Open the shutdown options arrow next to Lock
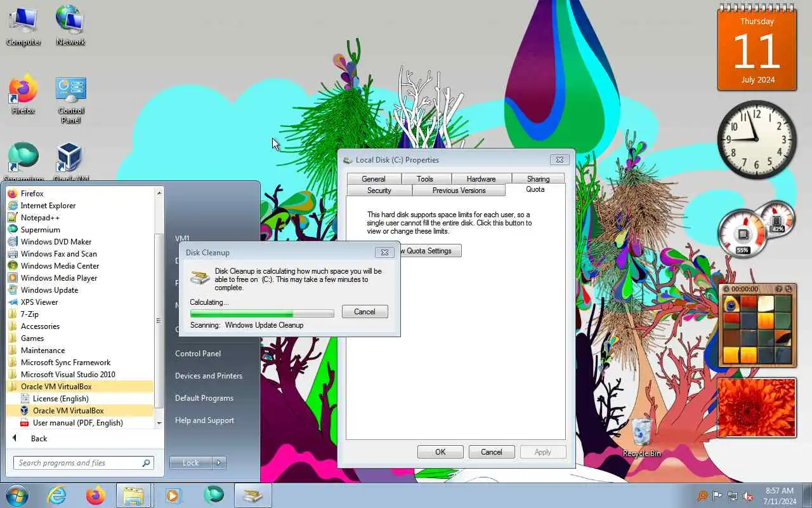 click(219, 463)
